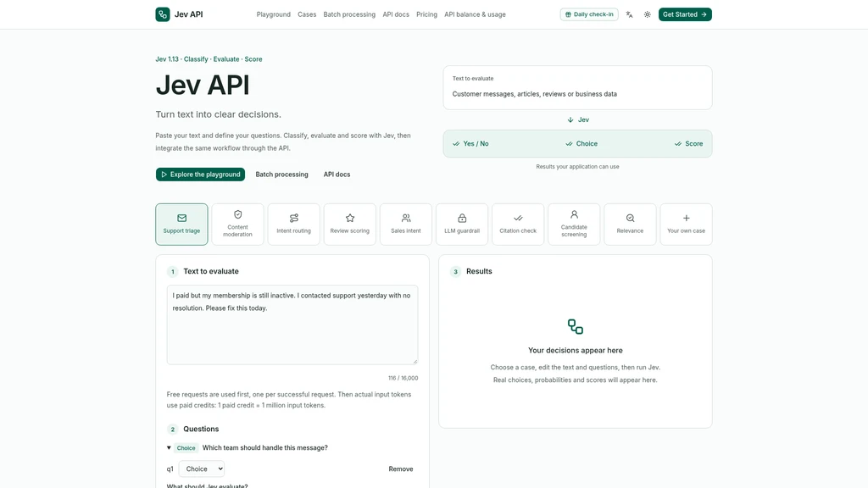The image size is (868, 488).
Task: Go to API balance & usage
Action: tap(475, 14)
